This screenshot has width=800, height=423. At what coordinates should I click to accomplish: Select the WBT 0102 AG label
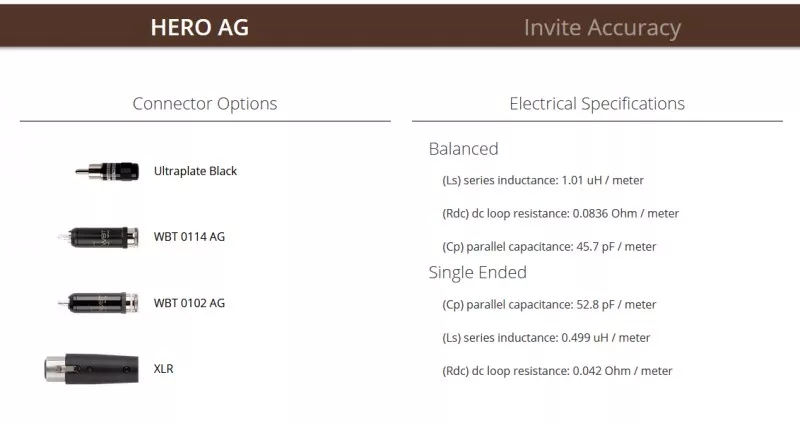pyautogui.click(x=189, y=303)
